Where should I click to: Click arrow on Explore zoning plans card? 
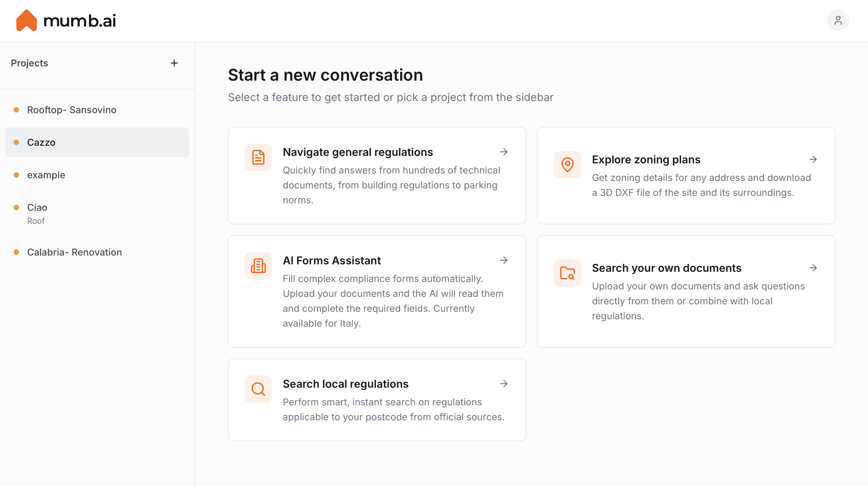click(813, 159)
